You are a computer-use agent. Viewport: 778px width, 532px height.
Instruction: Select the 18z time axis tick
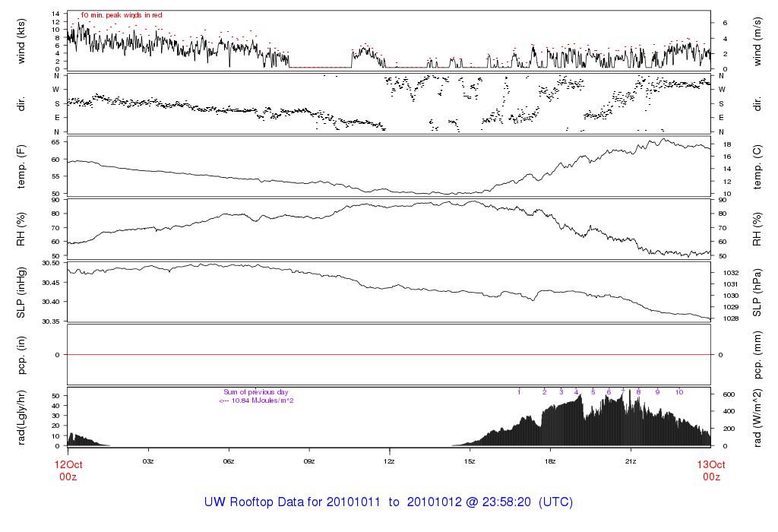click(x=550, y=461)
